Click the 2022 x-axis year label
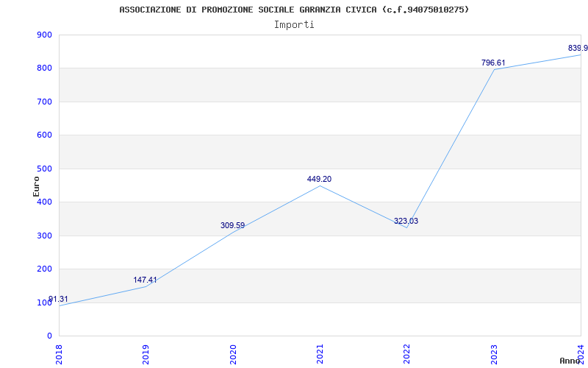Image resolution: width=588 pixels, height=368 pixels. click(407, 354)
